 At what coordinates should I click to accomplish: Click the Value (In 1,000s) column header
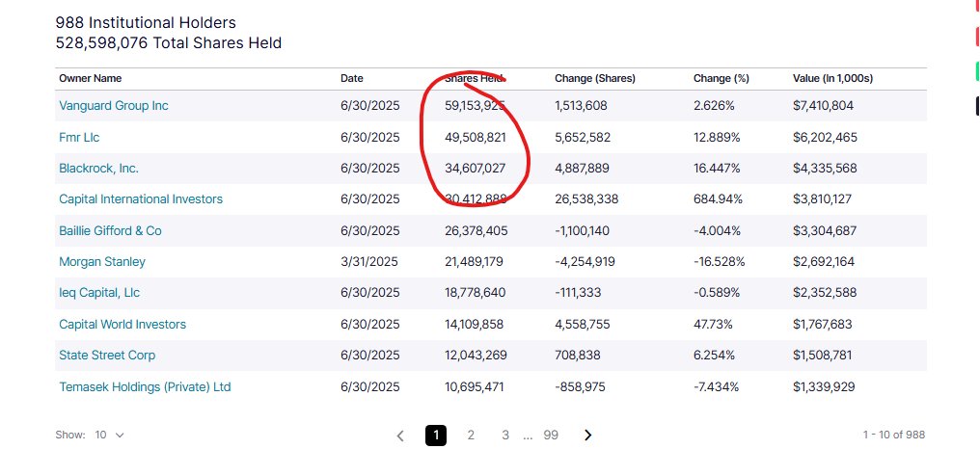point(833,79)
